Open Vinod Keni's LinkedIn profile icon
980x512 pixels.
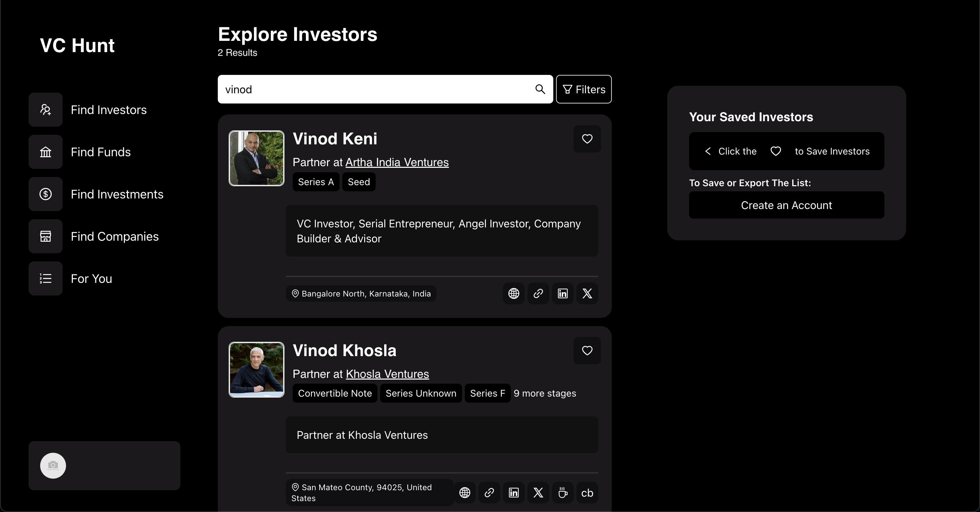point(563,293)
